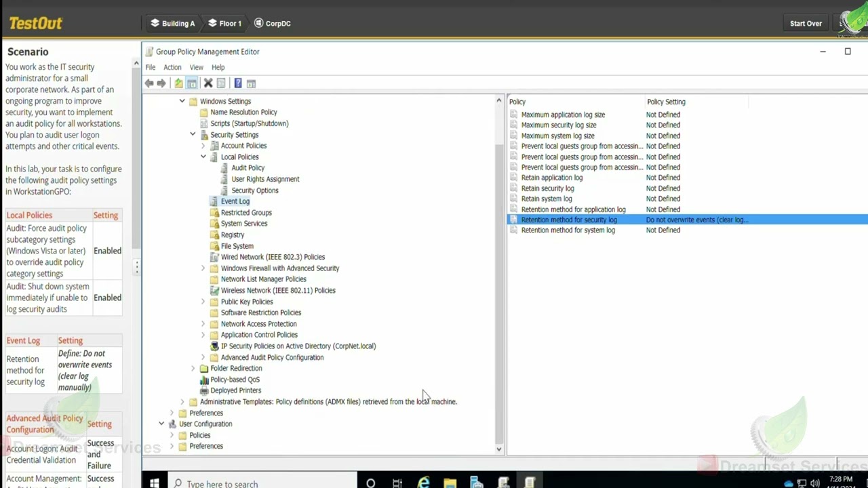Click the Forward arrow in the editor toolbar
Viewport: 868px width, 488px height.
click(161, 83)
